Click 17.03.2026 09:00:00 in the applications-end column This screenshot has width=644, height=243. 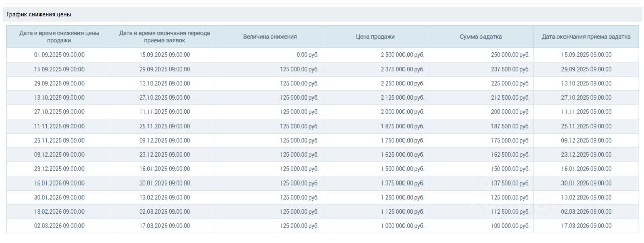click(x=165, y=226)
